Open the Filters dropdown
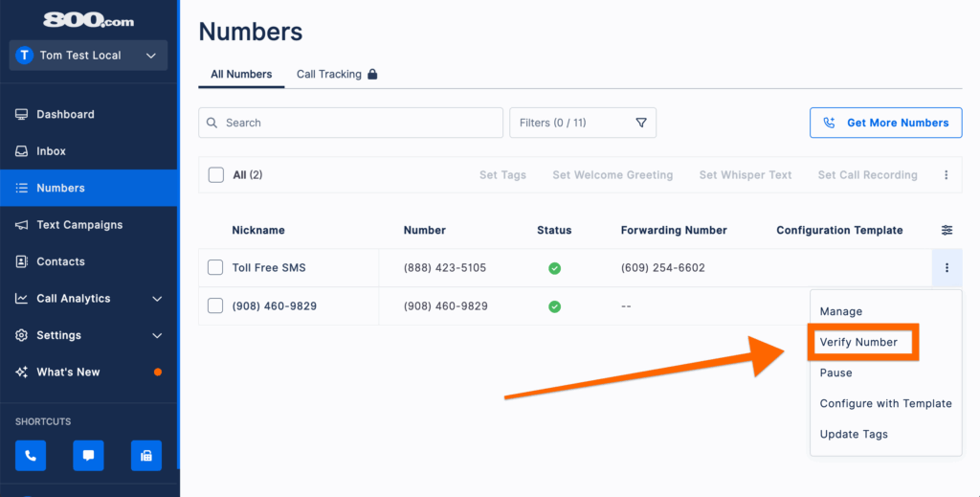 (583, 123)
